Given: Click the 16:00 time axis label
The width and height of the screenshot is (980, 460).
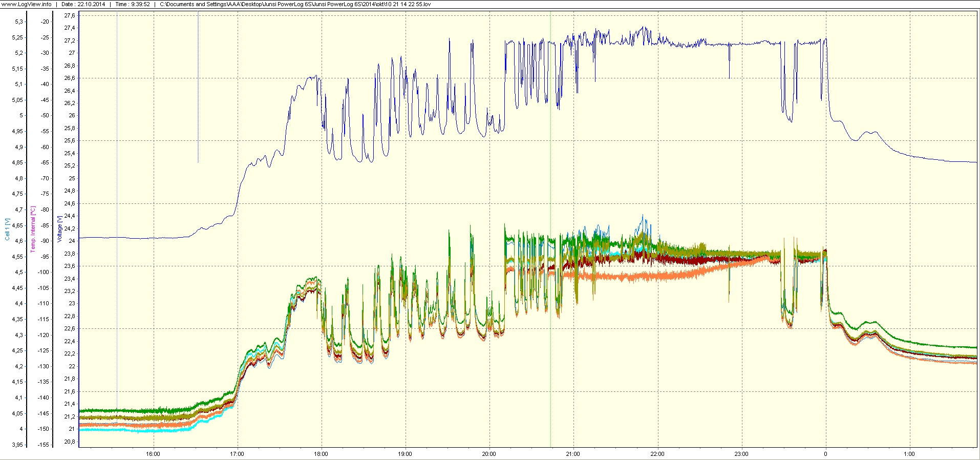Looking at the screenshot, I should click(153, 454).
